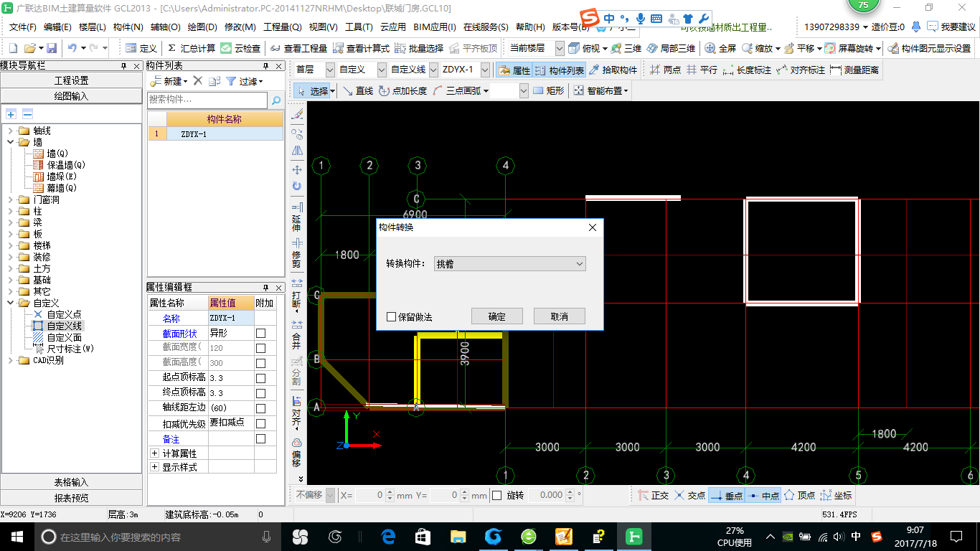
Task: Toggle 中点 snap button
Action: pos(763,495)
